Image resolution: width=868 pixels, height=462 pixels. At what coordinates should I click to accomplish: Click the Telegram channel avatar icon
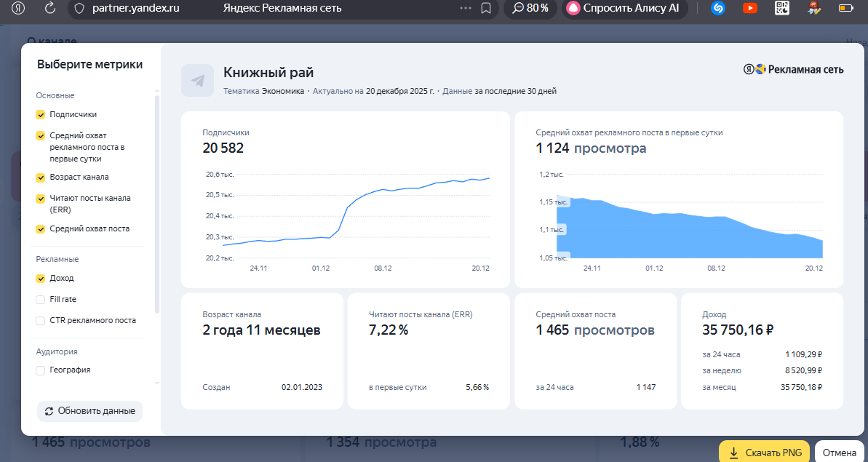(198, 80)
